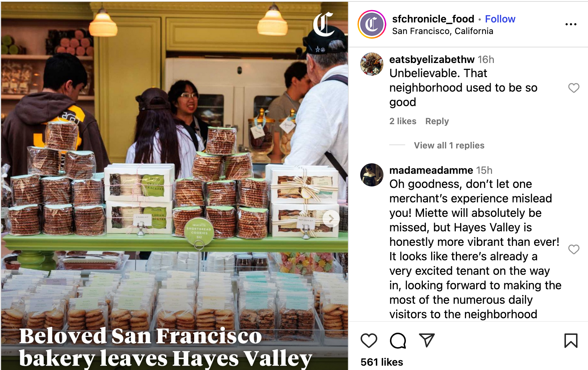Visit the madameadamme username link
This screenshot has height=370, width=588.
(431, 170)
